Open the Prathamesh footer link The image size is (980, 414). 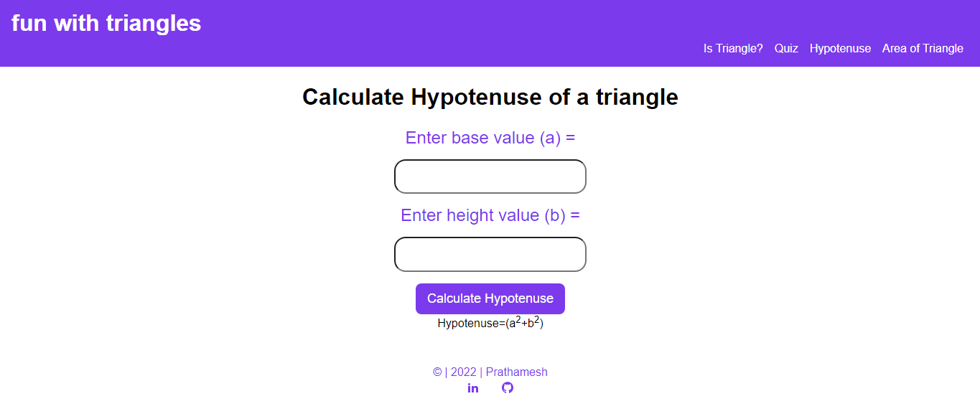coord(515,372)
